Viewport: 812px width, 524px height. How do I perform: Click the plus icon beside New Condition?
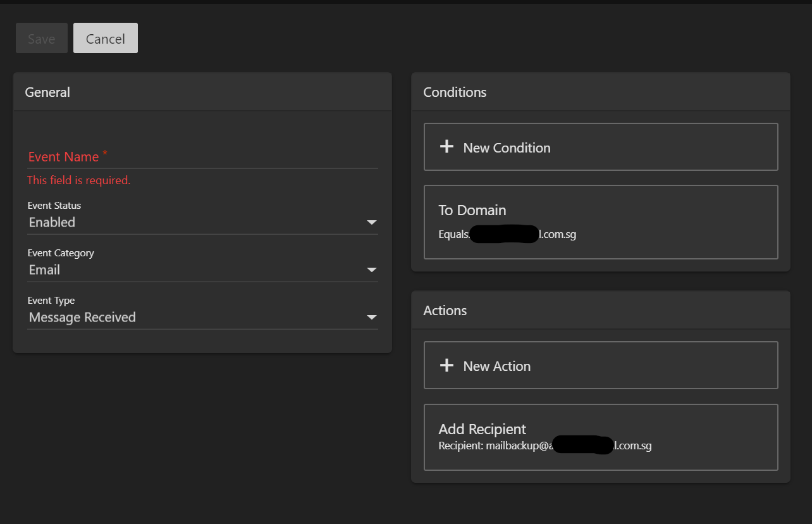[x=446, y=147]
